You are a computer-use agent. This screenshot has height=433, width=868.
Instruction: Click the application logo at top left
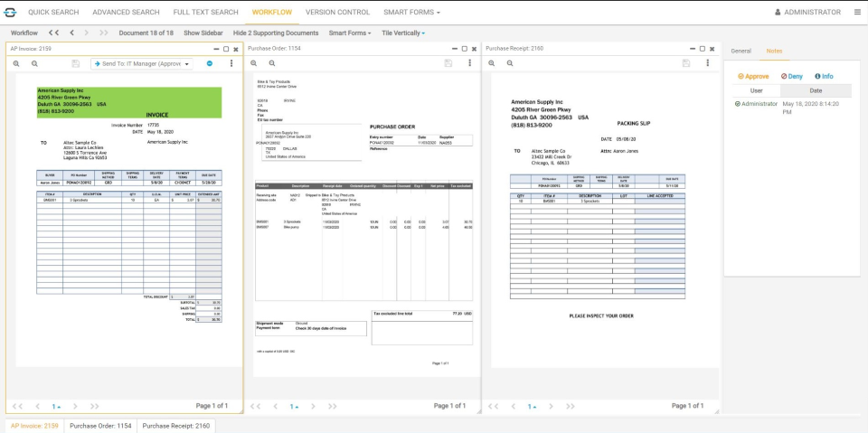11,12
